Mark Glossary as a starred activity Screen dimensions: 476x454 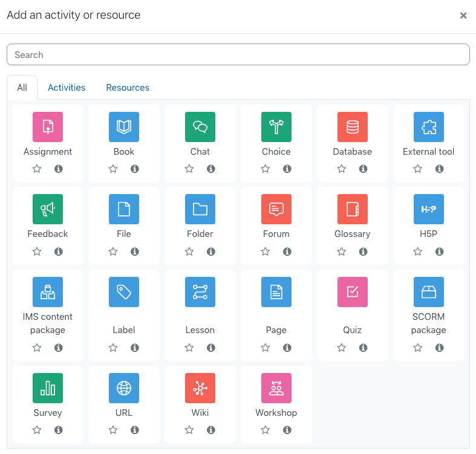coord(342,251)
